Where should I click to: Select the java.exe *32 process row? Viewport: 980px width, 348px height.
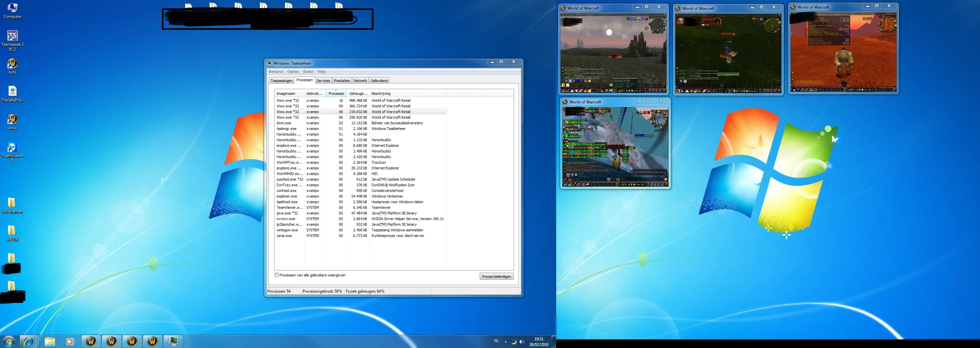click(x=360, y=213)
